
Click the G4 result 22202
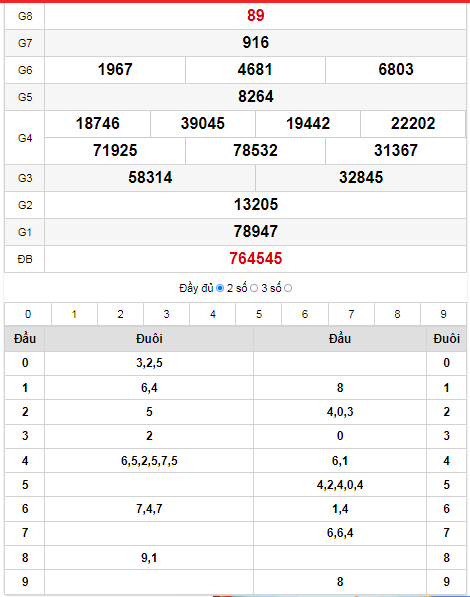click(x=413, y=124)
